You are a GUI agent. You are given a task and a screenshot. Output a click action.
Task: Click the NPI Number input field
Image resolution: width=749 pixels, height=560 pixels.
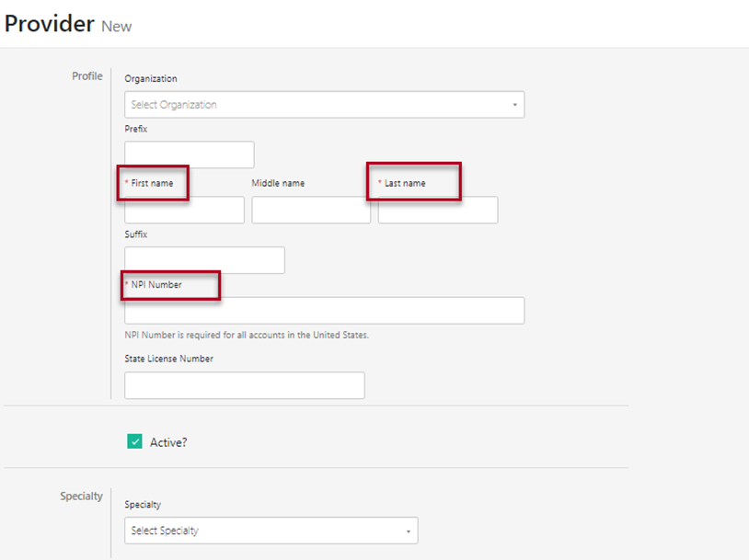pos(322,310)
